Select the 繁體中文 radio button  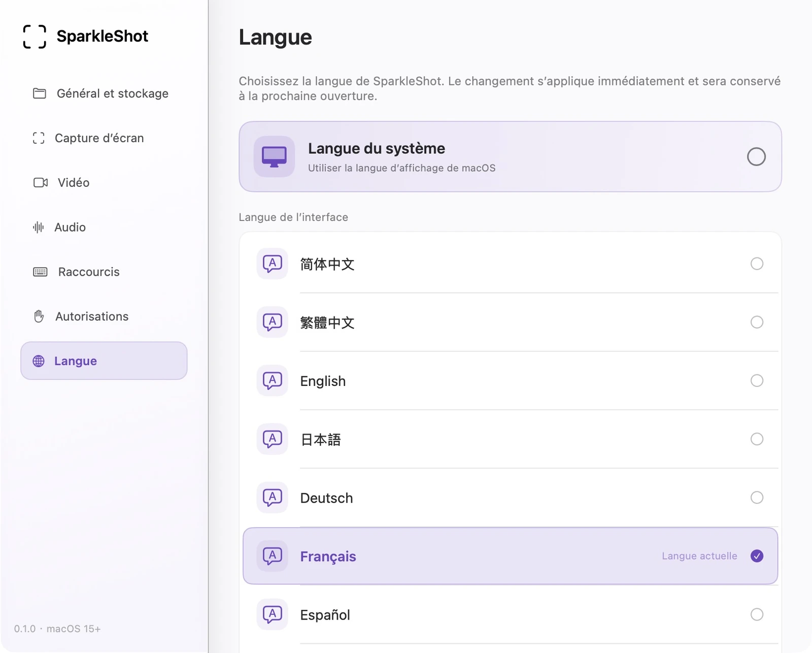(757, 322)
